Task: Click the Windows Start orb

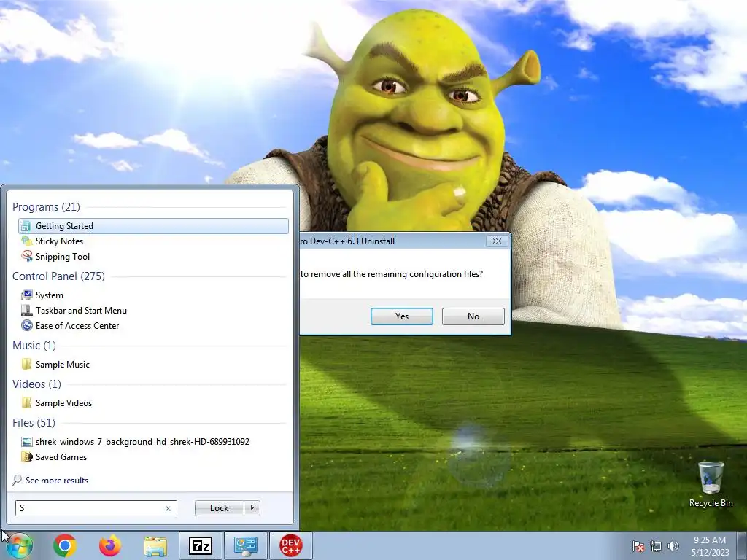Action: pyautogui.click(x=19, y=545)
